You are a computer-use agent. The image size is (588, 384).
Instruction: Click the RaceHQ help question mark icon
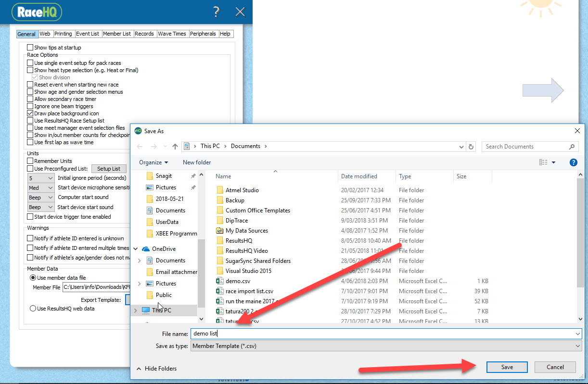[216, 12]
